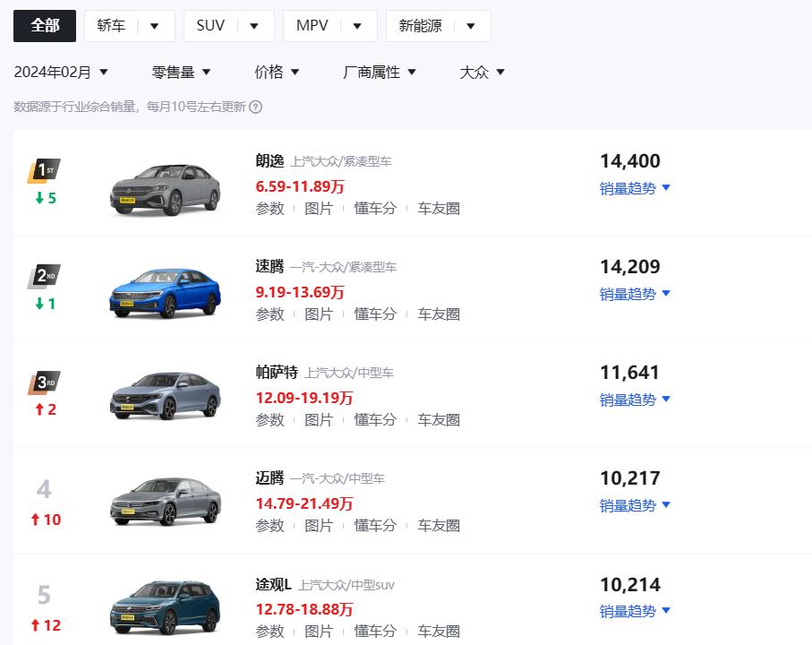Expand the SUV dropdown arrow
The width and height of the screenshot is (812, 645).
pyautogui.click(x=253, y=26)
